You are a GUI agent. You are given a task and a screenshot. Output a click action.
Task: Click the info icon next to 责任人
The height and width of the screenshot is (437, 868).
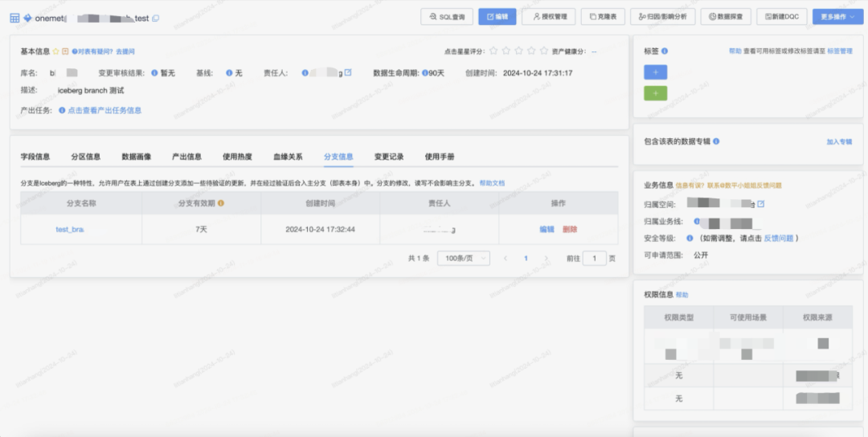point(305,73)
